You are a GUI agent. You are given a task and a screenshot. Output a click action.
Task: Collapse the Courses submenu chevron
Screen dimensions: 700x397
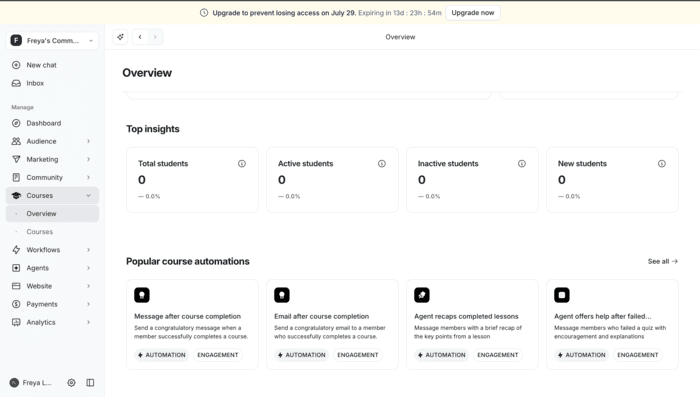88,195
